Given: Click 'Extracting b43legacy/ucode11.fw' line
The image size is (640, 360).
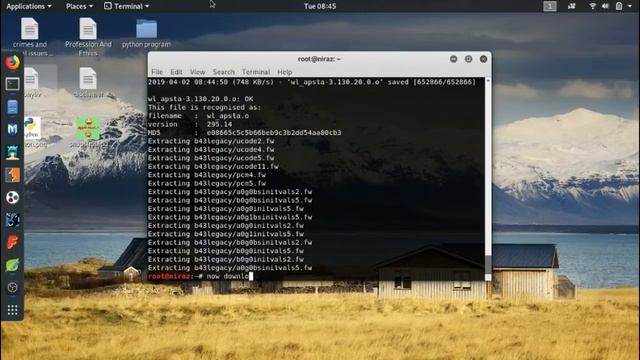Looking at the screenshot, I should (213, 167).
